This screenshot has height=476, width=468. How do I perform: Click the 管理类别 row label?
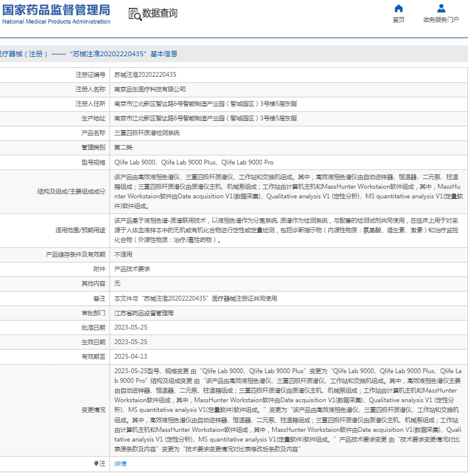[94, 148]
